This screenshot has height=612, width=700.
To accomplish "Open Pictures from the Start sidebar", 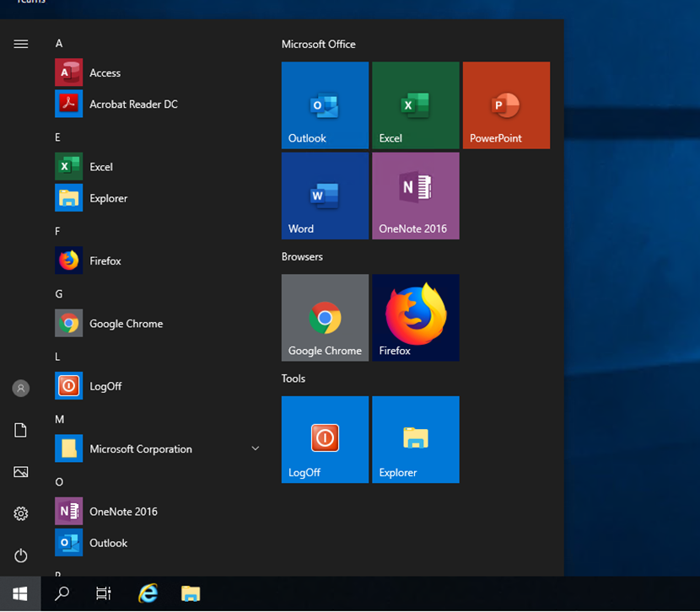I will point(20,472).
